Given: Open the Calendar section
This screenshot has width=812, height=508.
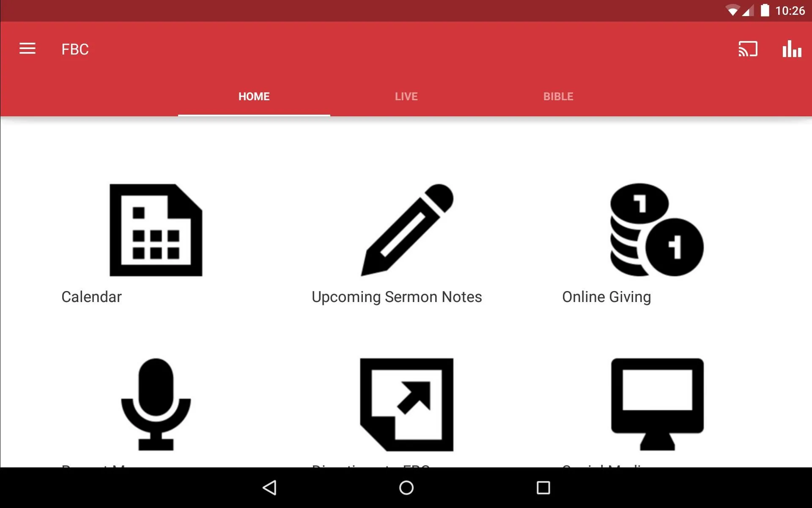Looking at the screenshot, I should [x=156, y=243].
